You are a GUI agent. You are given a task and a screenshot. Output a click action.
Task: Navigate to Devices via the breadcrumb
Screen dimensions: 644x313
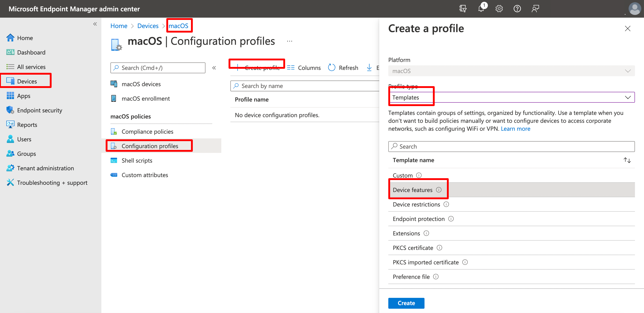[148, 26]
